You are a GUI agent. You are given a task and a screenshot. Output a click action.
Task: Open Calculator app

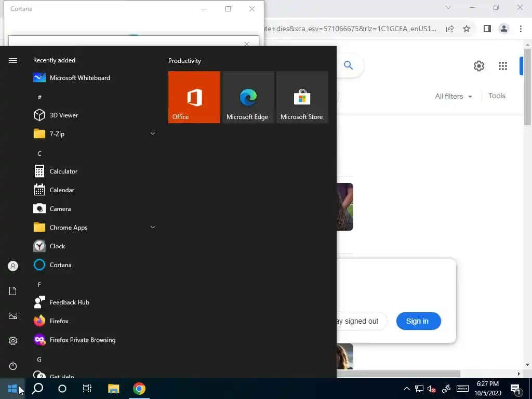tap(95, 171)
